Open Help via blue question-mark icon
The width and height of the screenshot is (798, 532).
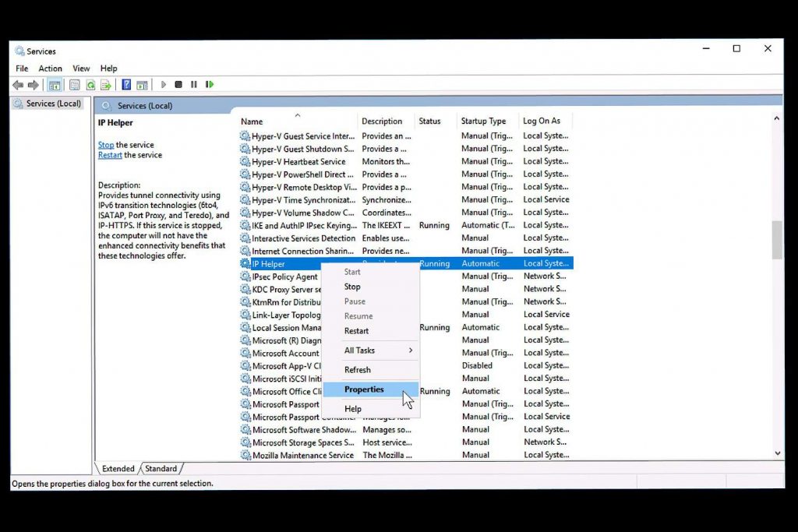point(126,85)
